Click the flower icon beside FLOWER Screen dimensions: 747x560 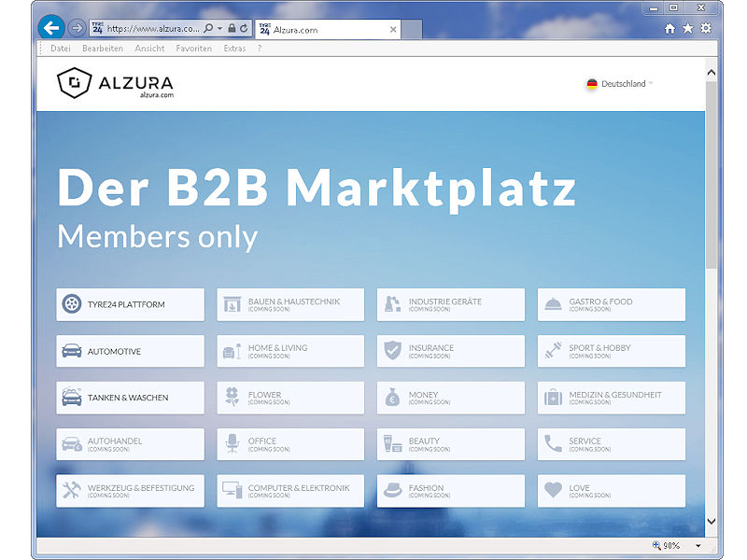point(232,396)
